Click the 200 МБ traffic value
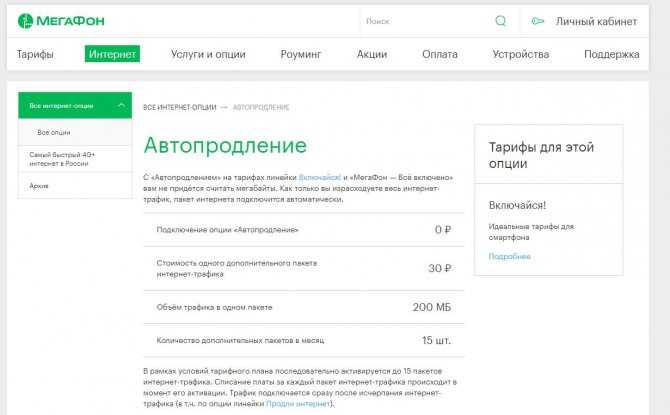 tap(432, 307)
